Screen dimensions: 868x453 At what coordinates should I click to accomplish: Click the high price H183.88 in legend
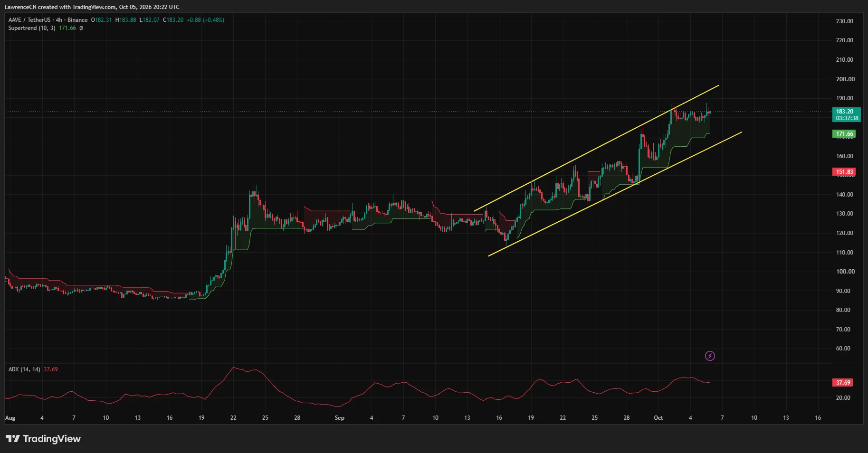pos(126,20)
